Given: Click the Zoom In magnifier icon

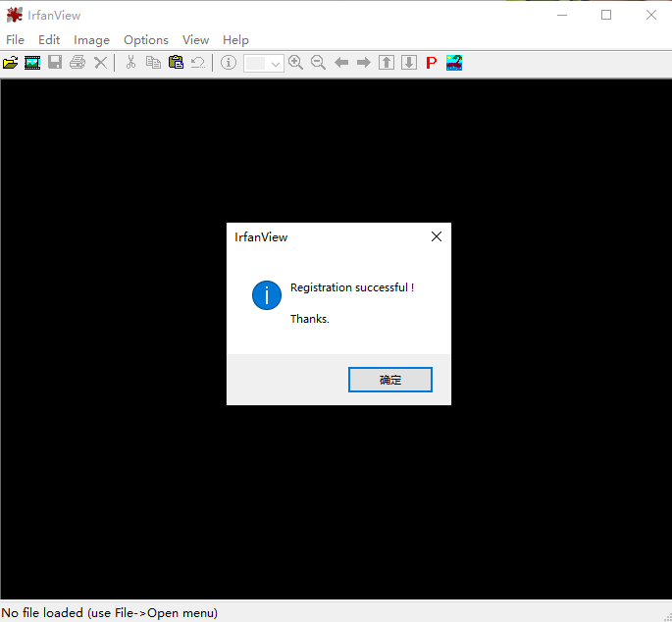Looking at the screenshot, I should [x=295, y=63].
